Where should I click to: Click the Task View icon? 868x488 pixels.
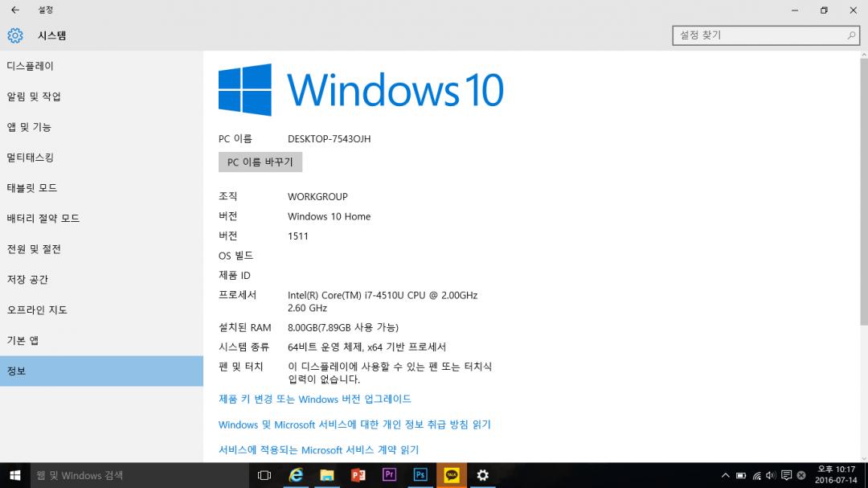(x=264, y=475)
